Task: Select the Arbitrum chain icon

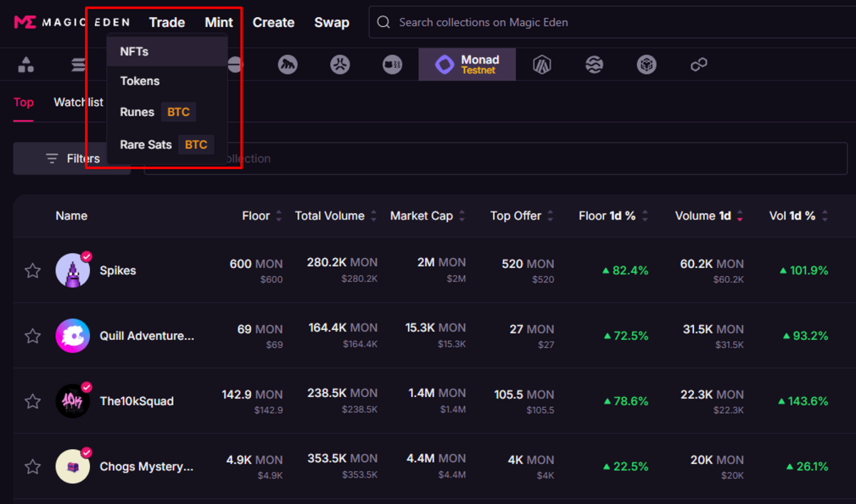Action: [543, 66]
